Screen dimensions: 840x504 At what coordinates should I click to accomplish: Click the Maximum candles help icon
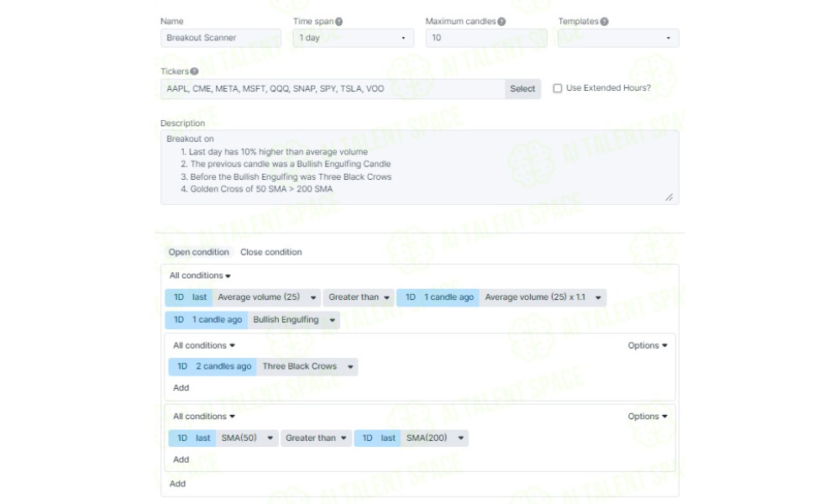[x=501, y=22]
